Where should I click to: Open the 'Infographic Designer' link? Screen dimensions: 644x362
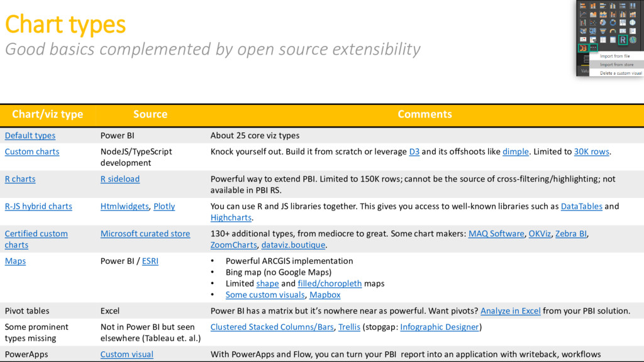[x=440, y=327]
